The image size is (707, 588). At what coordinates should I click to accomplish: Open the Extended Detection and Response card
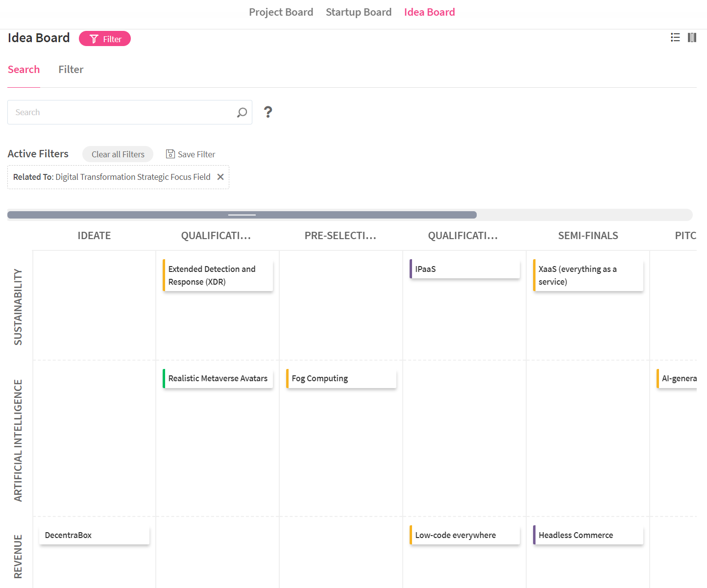tap(218, 275)
